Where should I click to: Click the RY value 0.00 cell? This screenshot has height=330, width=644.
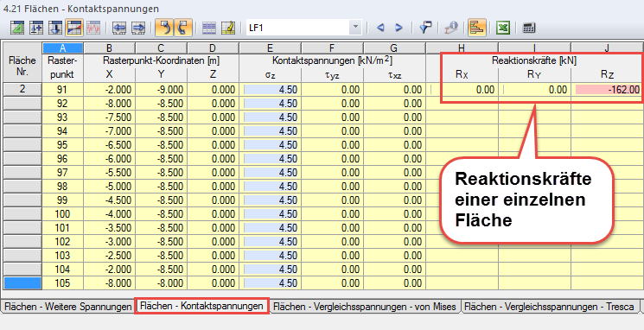(535, 90)
